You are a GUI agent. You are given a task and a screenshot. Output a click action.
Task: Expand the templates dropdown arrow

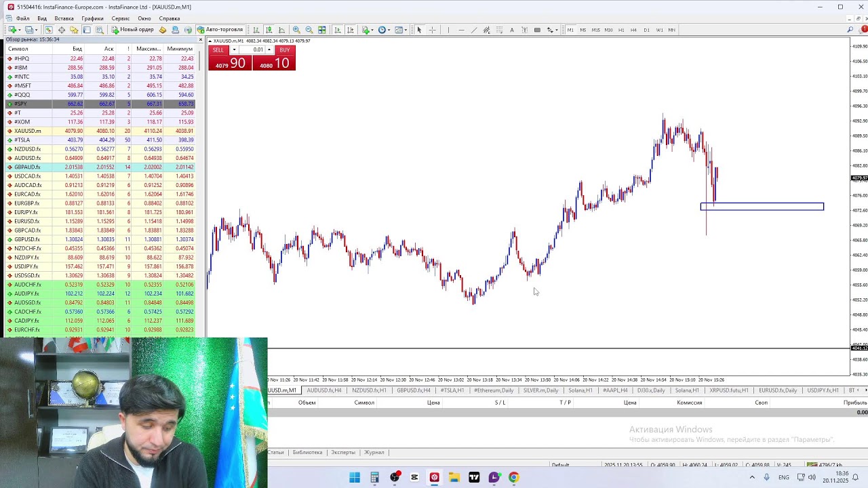(x=406, y=30)
